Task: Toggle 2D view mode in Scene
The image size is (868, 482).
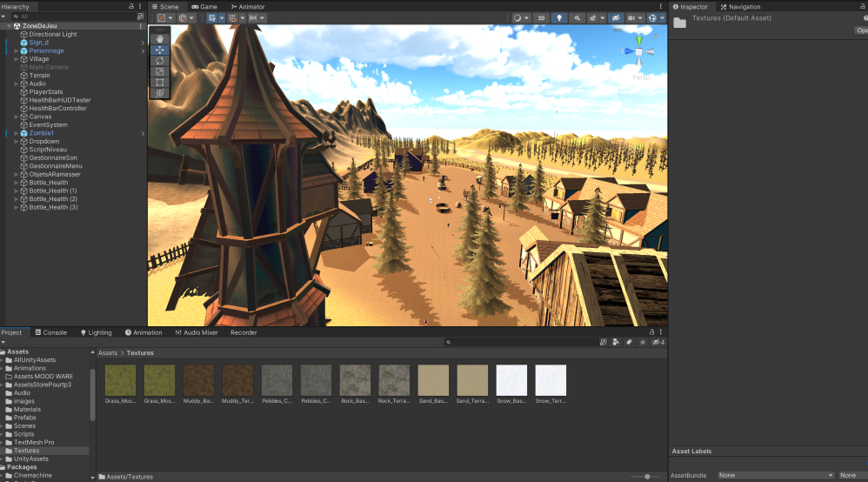Action: pos(540,17)
